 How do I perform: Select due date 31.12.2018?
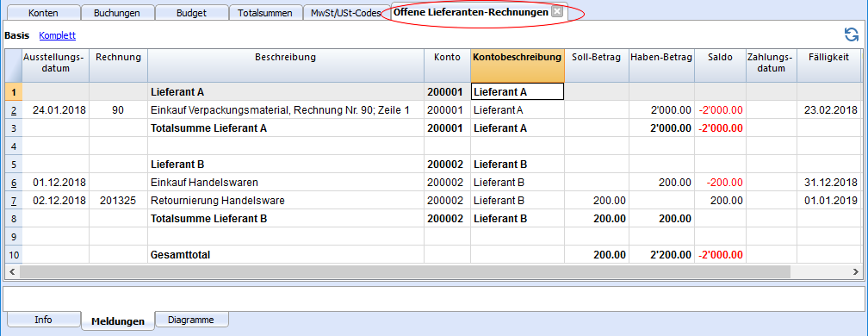[x=828, y=182]
